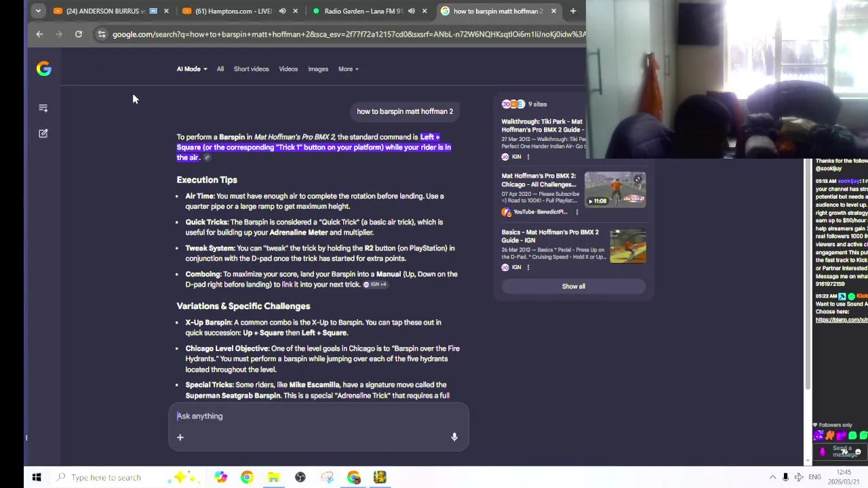Screen dimensions: 868x488
Task: Open the yellow game icon on taskbar
Action: [x=380, y=477]
